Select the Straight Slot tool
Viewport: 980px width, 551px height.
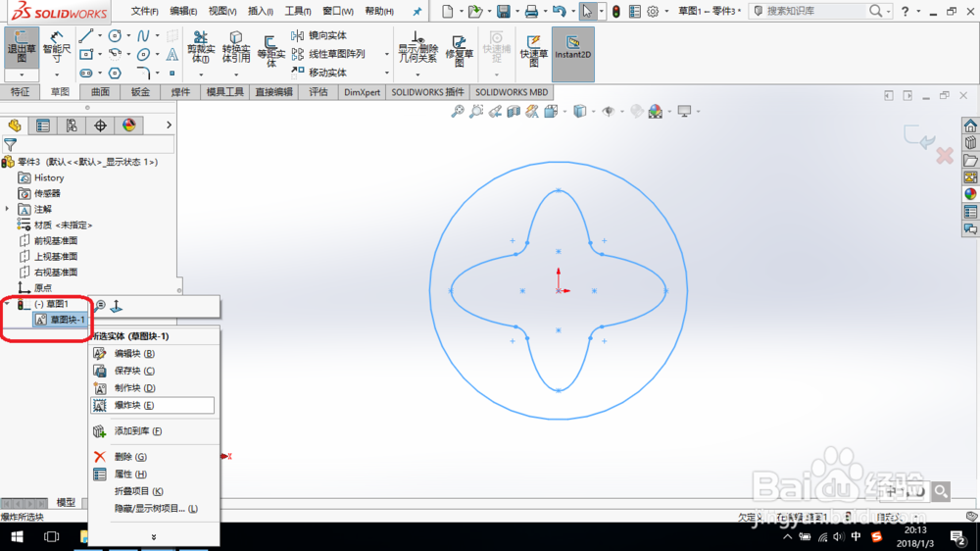coord(86,74)
